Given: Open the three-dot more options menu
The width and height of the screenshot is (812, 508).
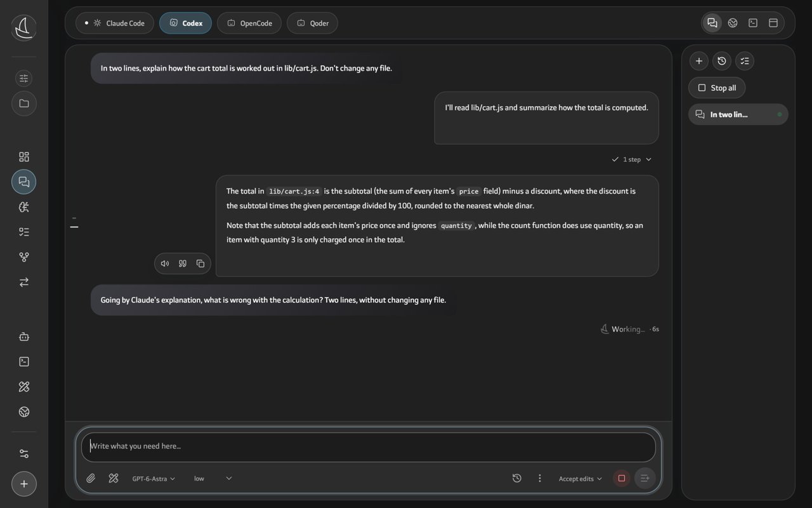Looking at the screenshot, I should tap(540, 478).
